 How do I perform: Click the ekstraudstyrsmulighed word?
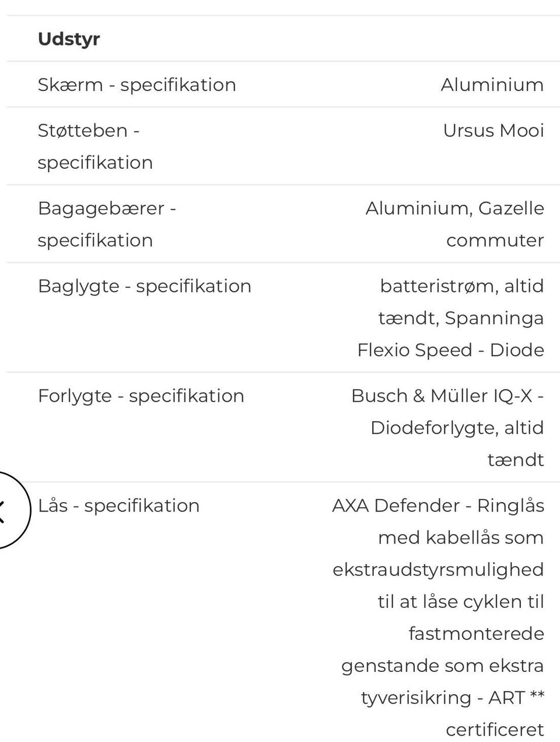(x=438, y=570)
